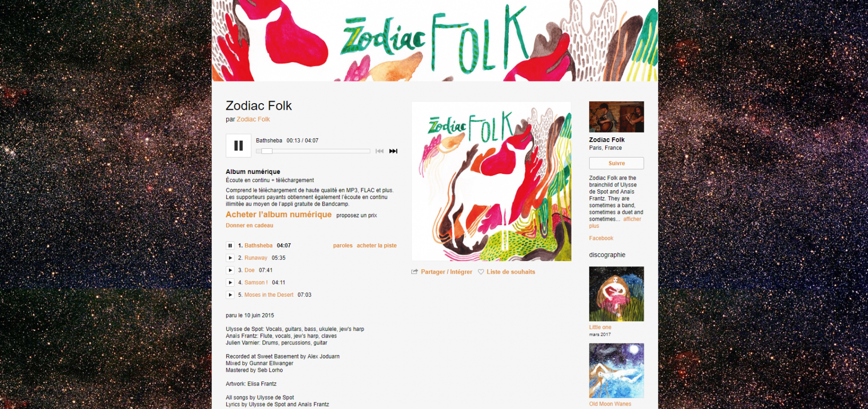Click Acheter l'album numérique
868x409 pixels.
pyautogui.click(x=279, y=215)
